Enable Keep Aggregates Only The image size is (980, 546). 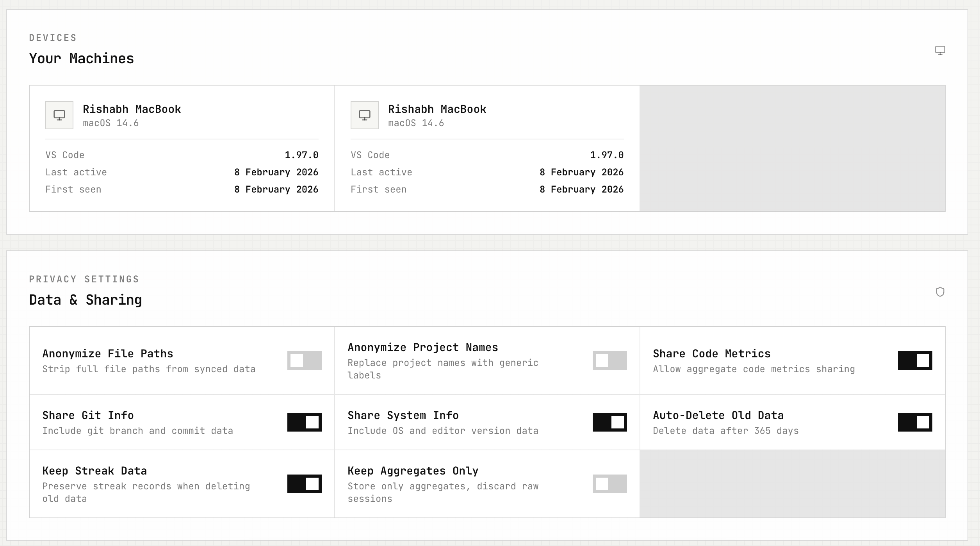point(610,484)
